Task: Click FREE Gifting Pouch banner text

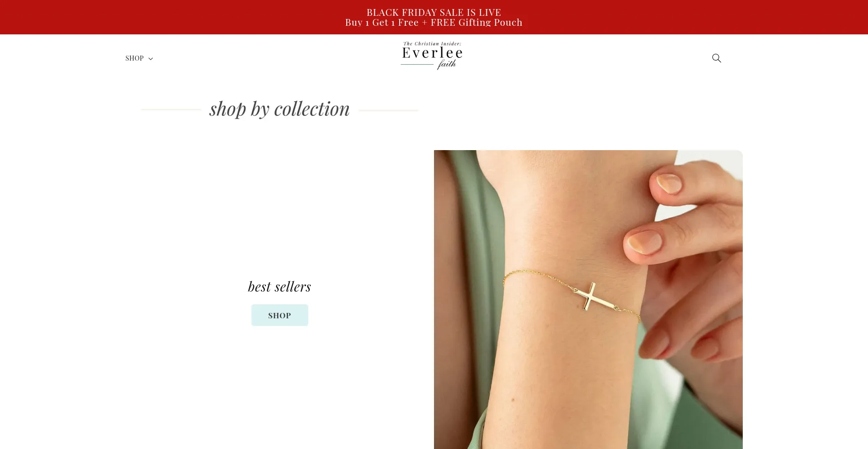Action: tap(476, 23)
